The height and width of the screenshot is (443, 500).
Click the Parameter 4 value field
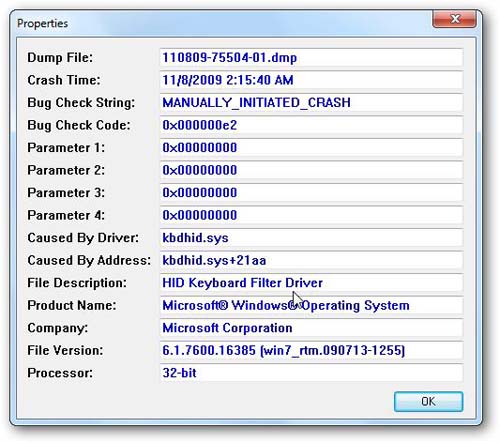(x=311, y=215)
